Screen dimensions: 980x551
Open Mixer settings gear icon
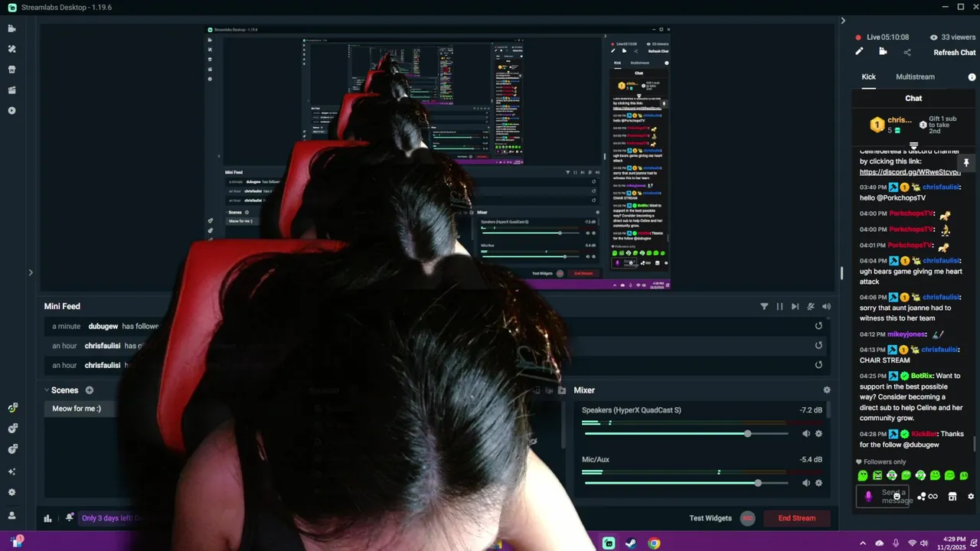[x=827, y=390]
